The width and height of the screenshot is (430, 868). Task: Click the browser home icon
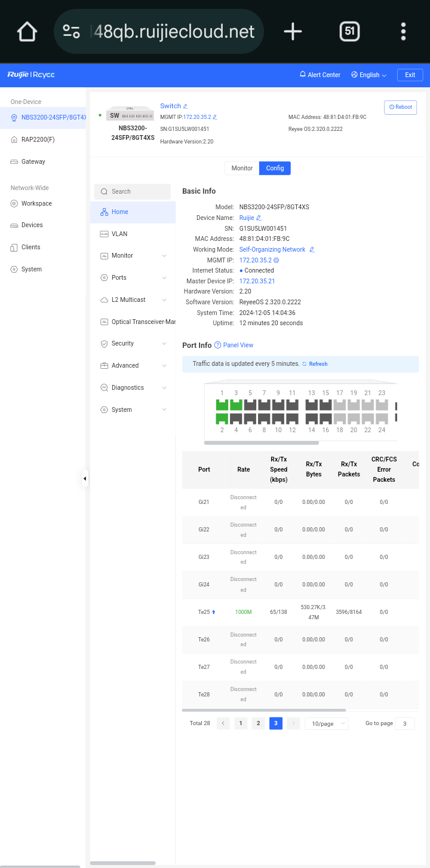(27, 32)
